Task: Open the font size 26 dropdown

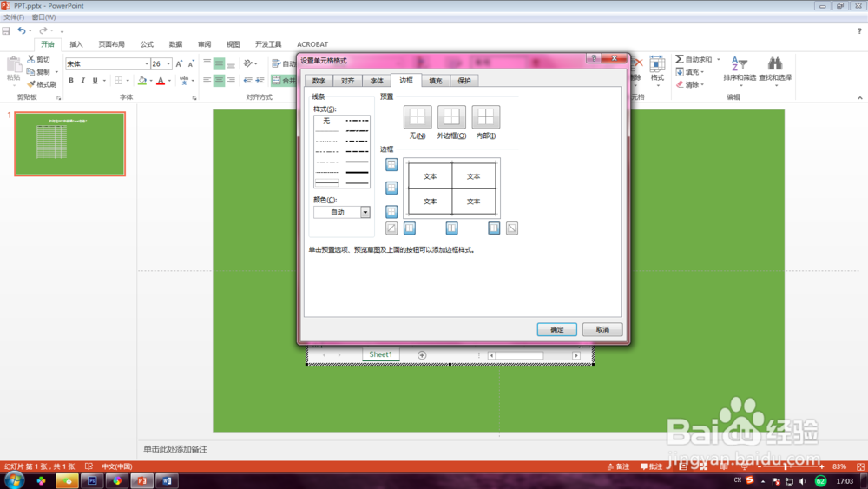Action: (168, 64)
